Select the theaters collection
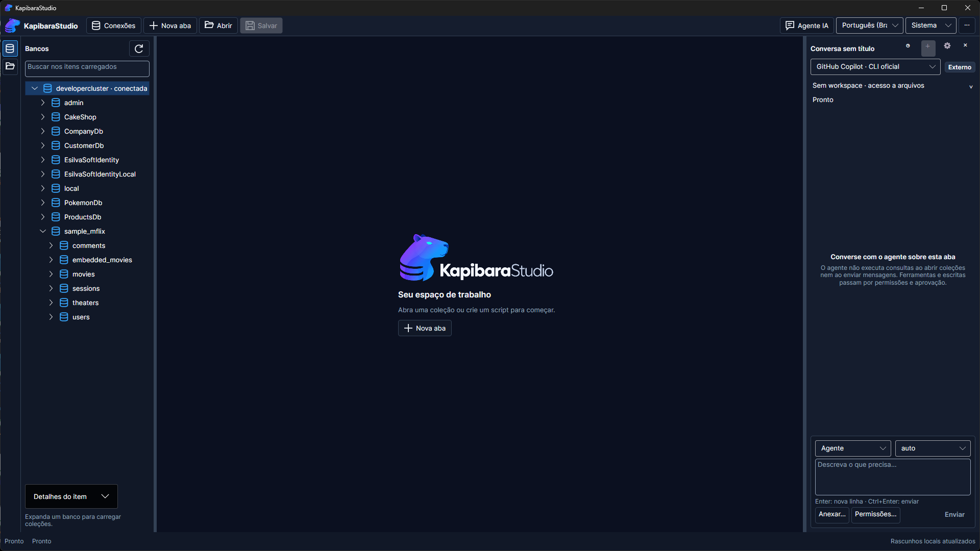The image size is (980, 551). (85, 303)
